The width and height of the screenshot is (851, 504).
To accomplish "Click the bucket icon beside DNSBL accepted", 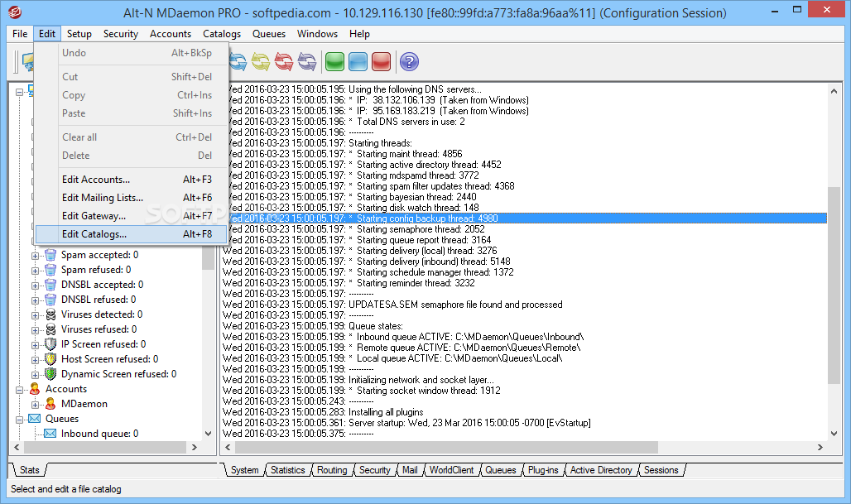I will coord(50,285).
